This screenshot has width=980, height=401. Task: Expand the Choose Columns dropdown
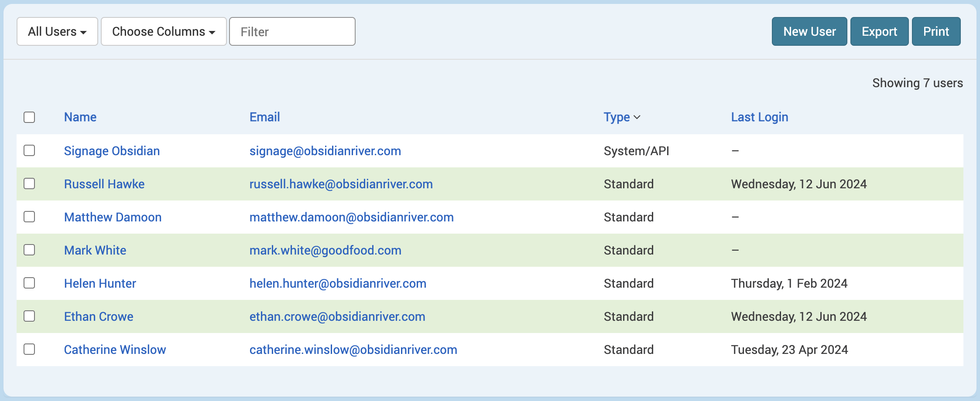click(164, 31)
